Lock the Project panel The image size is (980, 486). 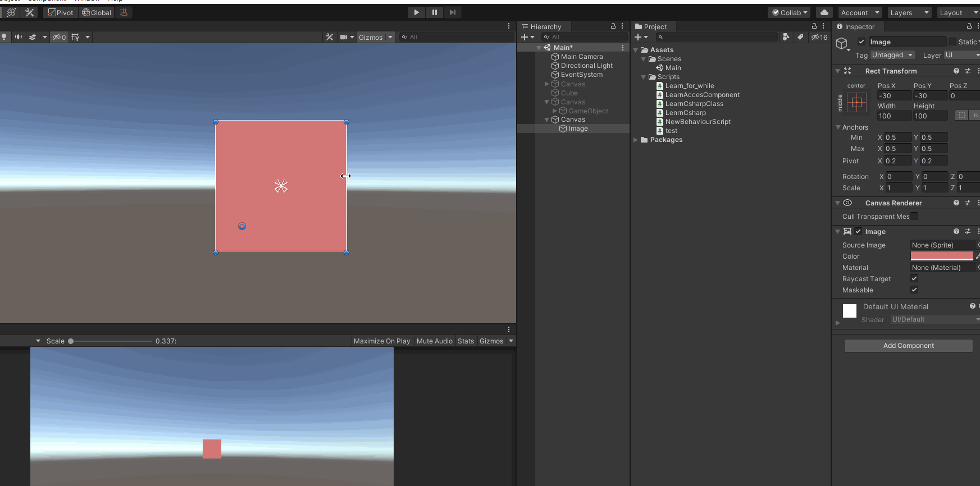click(814, 26)
